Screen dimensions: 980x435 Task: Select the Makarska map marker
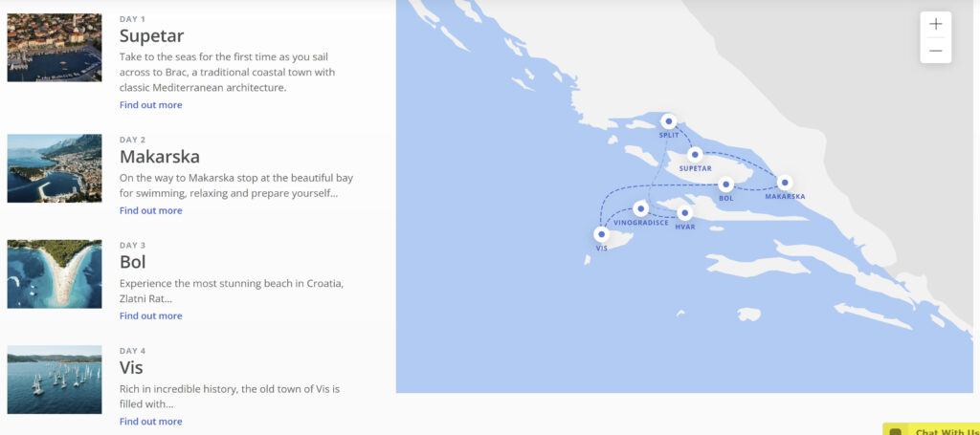point(785,183)
